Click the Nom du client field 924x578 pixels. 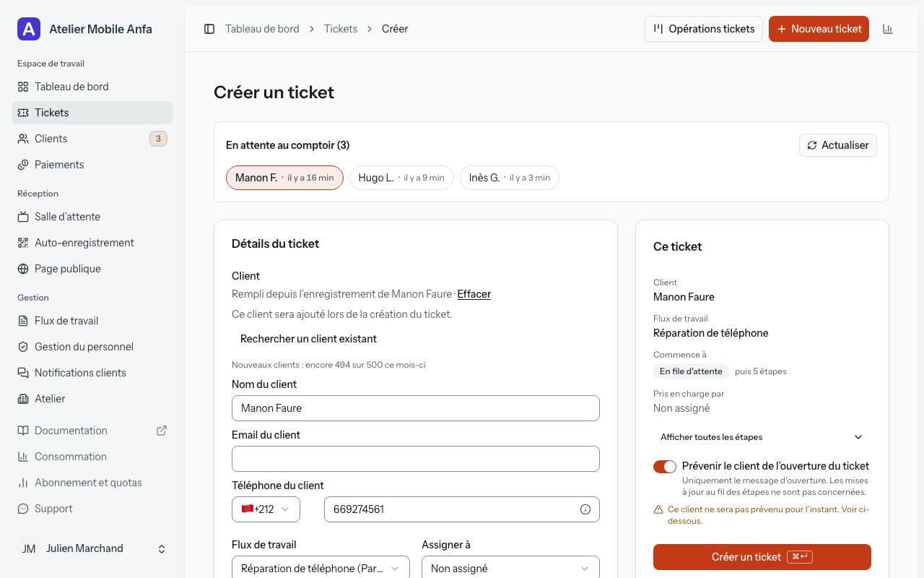[416, 408]
